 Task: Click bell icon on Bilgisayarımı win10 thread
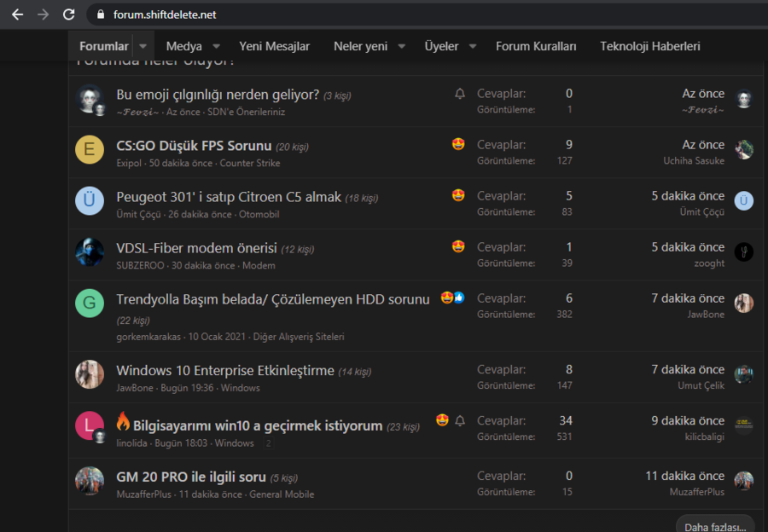[x=459, y=421]
